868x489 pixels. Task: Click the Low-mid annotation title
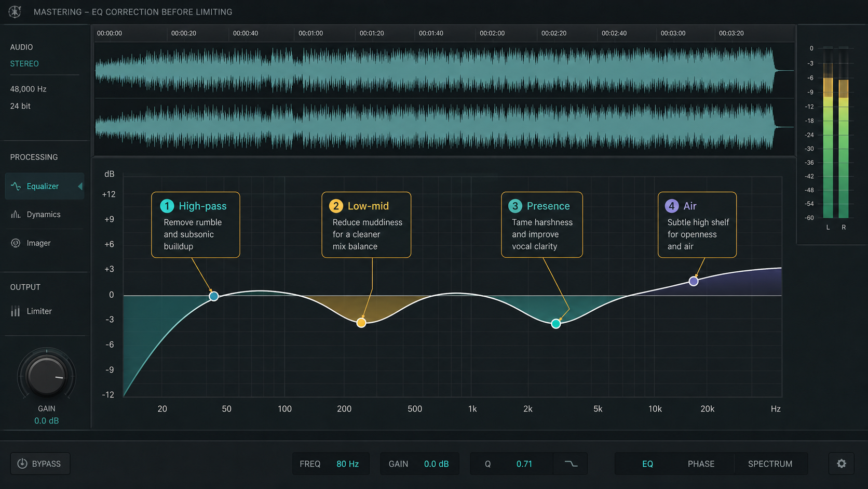368,206
